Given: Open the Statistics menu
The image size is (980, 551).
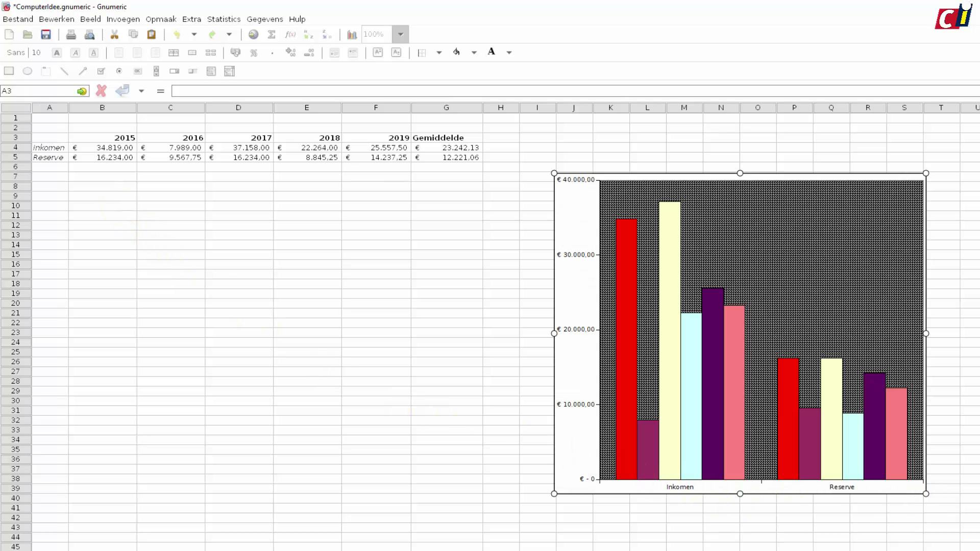Looking at the screenshot, I should pos(224,19).
